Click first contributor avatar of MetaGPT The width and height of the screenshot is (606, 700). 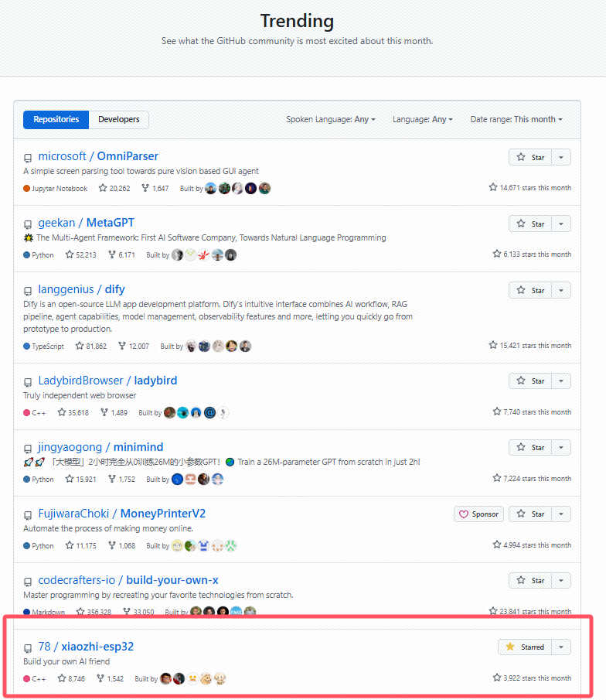(x=177, y=255)
